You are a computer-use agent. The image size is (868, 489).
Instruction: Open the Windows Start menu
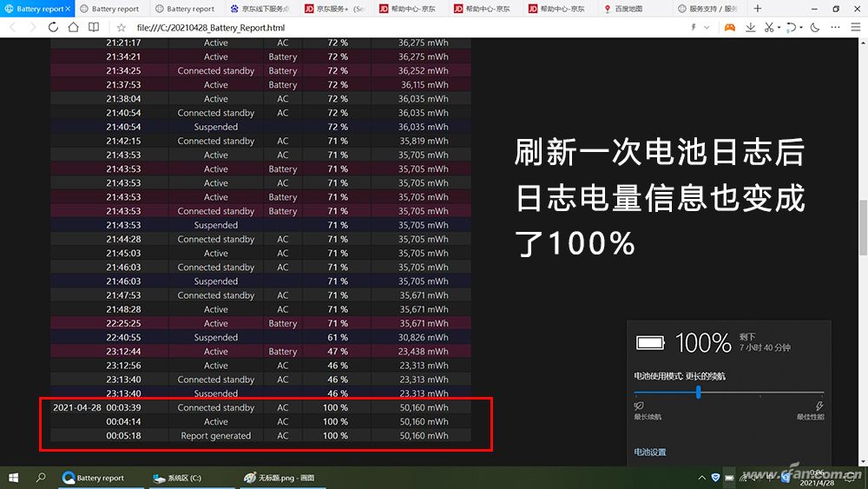[x=13, y=478]
